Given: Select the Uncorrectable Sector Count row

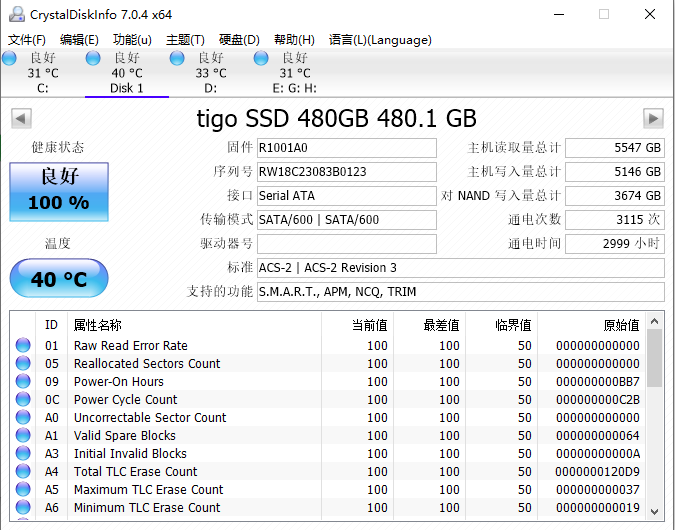Looking at the screenshot, I should coord(327,417).
